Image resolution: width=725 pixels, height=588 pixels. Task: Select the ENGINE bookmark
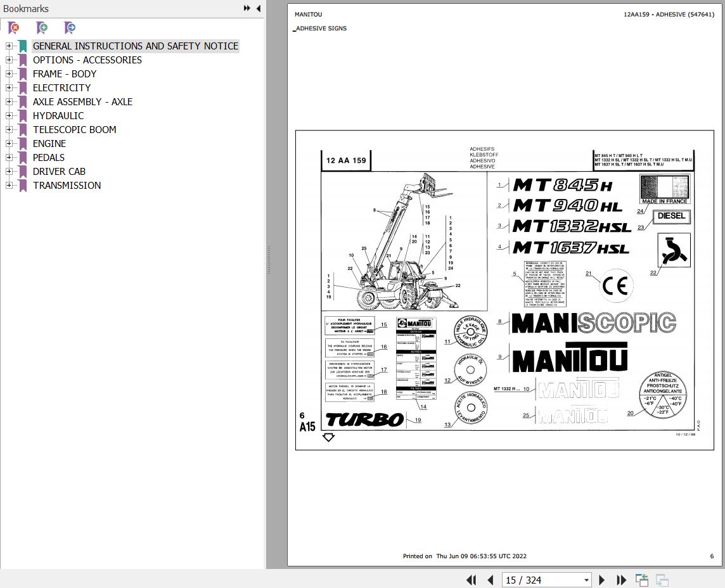click(x=49, y=143)
